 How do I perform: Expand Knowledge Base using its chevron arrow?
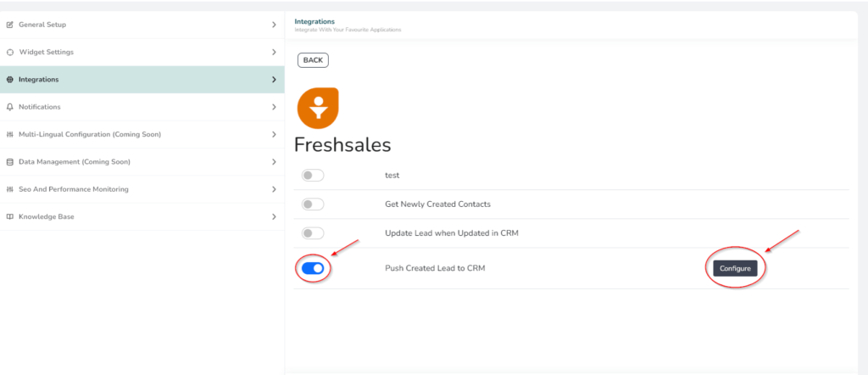pyautogui.click(x=274, y=216)
